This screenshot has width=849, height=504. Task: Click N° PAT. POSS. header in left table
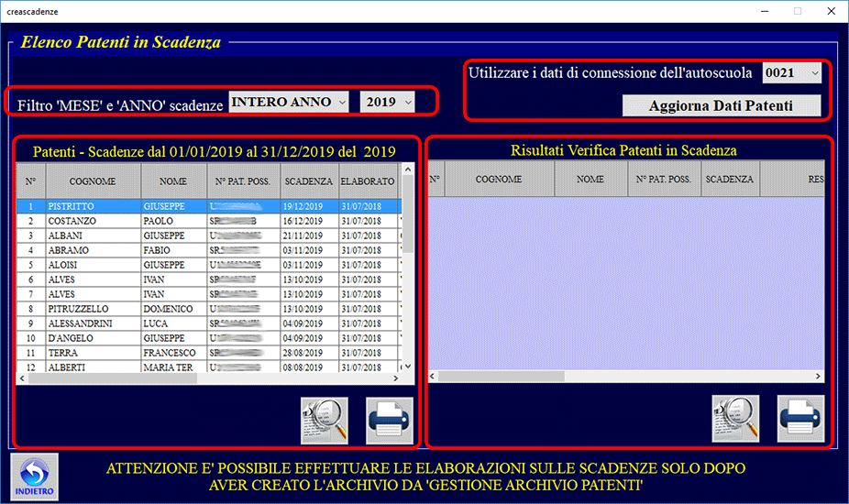click(x=243, y=181)
